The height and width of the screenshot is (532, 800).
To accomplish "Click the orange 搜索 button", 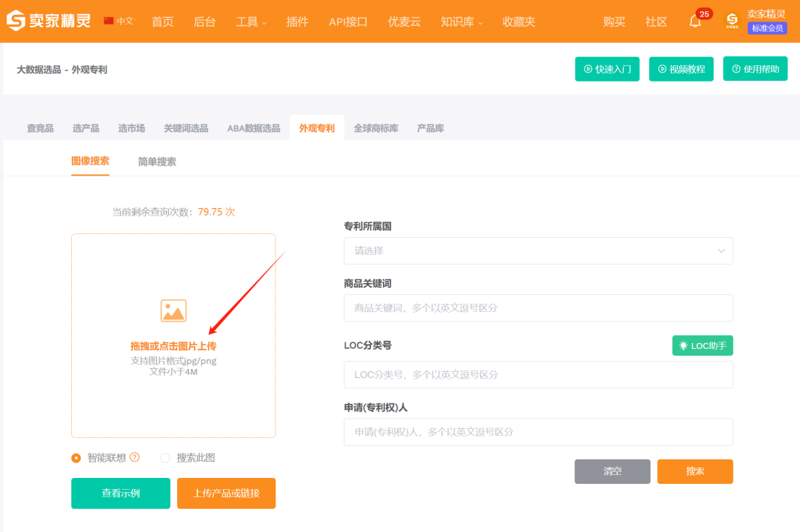I will 695,471.
